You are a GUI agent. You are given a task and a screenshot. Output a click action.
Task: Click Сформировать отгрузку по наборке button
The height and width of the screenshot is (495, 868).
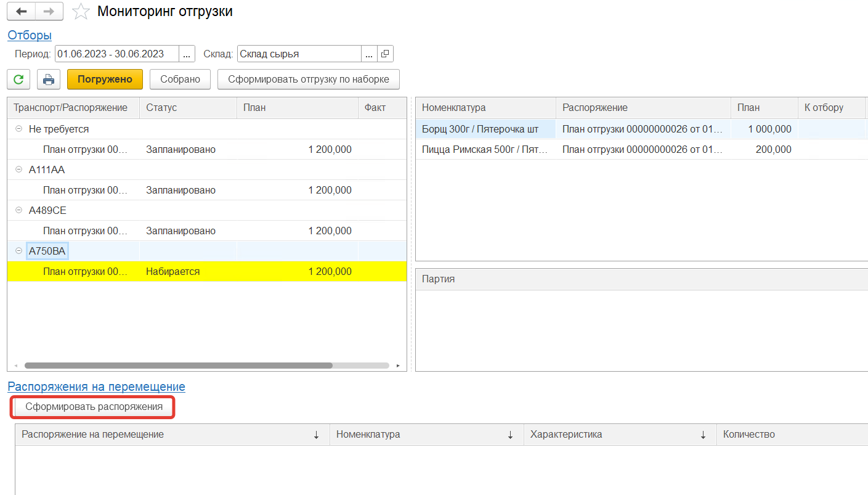(x=308, y=80)
